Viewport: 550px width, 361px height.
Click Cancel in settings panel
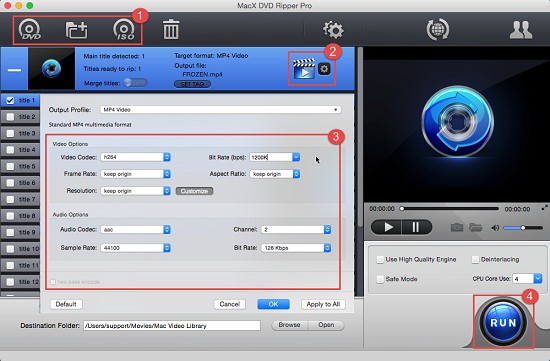(x=229, y=304)
